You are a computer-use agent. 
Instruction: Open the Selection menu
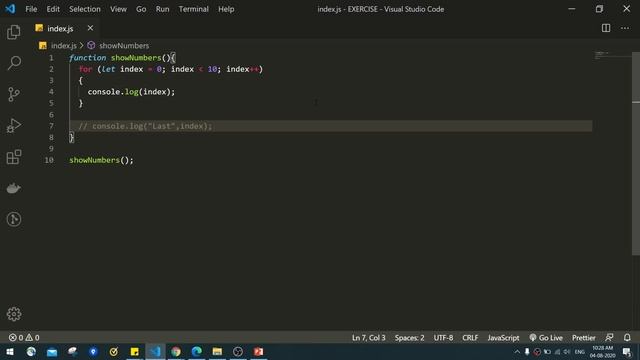(84, 9)
